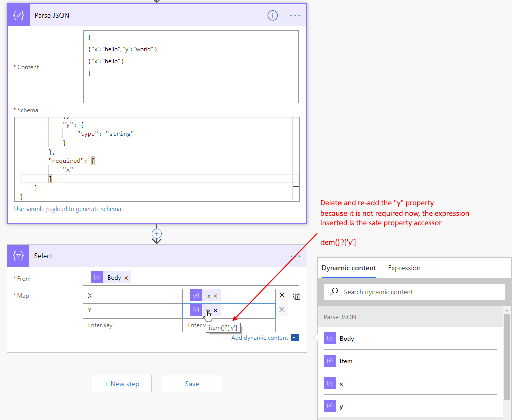Open the Parse JSON ellipsis menu

coord(295,16)
